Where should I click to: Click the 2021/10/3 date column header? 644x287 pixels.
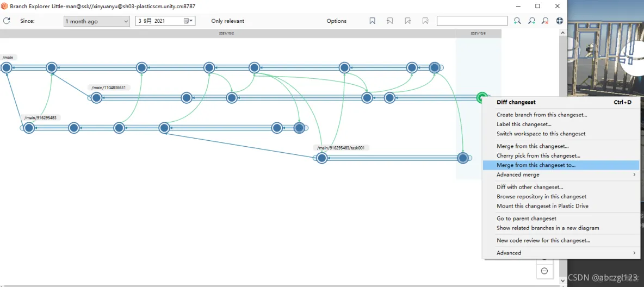pos(479,33)
